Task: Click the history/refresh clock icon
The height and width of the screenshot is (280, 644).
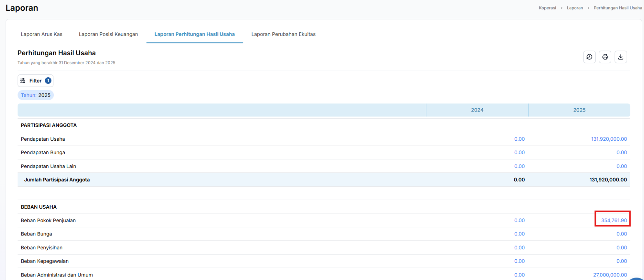Action: [x=589, y=57]
